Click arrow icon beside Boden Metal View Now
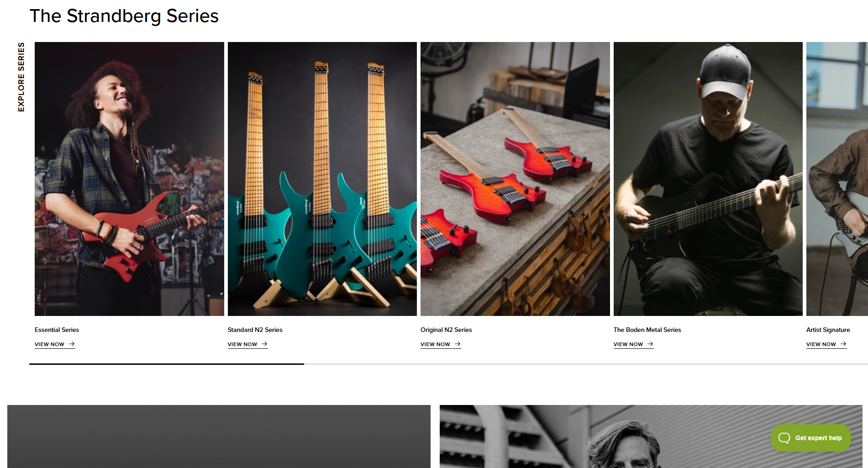Viewport: 868px width, 468px height. pyautogui.click(x=650, y=344)
